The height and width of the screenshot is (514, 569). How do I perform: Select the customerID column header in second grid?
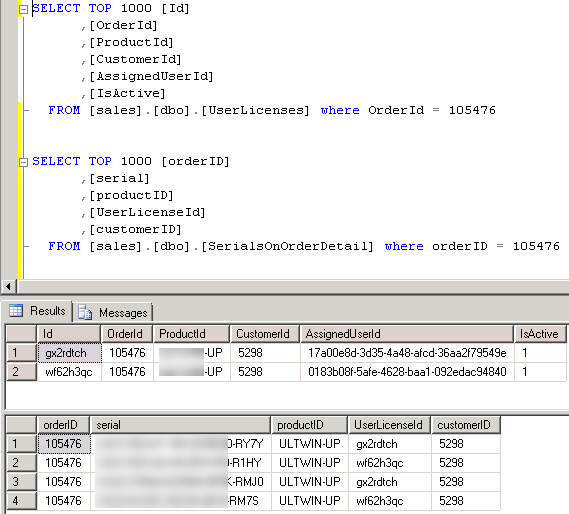[x=466, y=425]
